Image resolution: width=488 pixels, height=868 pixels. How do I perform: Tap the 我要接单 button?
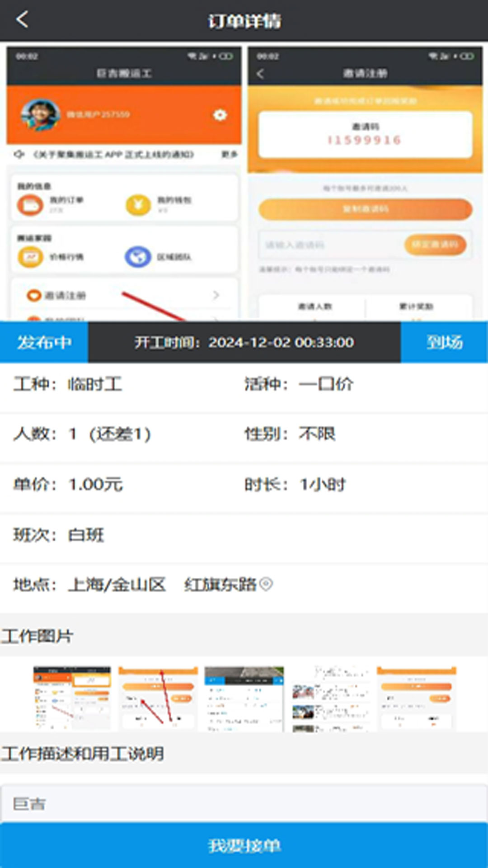click(244, 845)
